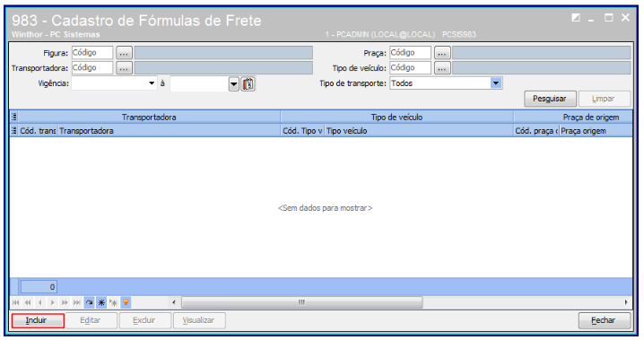This screenshot has height=340, width=644.
Task: Click the Figura Código input field
Action: pyautogui.click(x=92, y=53)
